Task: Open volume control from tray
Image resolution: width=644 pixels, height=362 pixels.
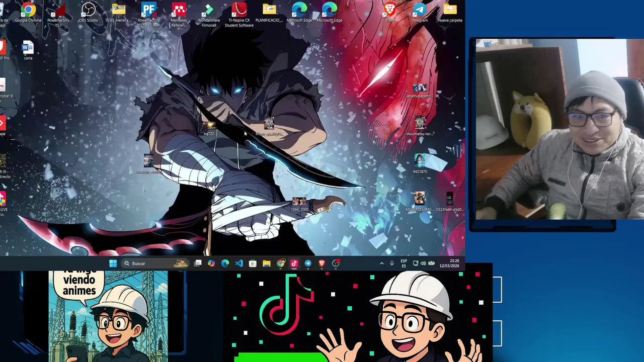Action: point(424,263)
